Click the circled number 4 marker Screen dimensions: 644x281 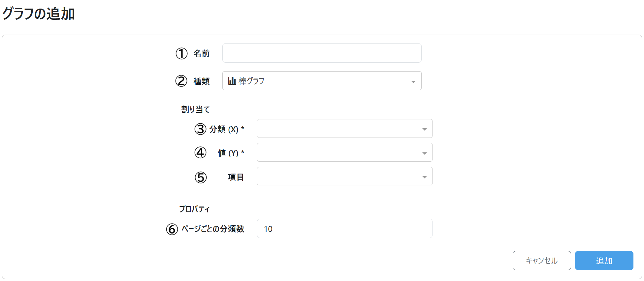tap(200, 153)
